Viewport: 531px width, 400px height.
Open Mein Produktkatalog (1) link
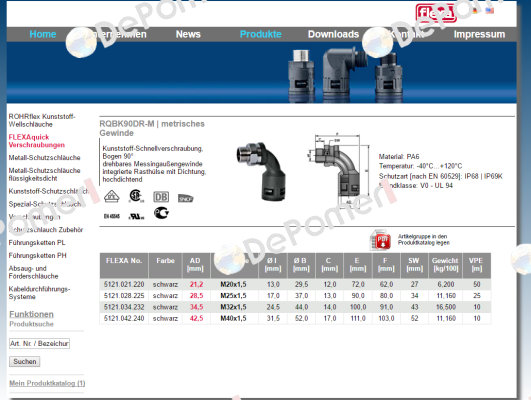[x=47, y=383]
